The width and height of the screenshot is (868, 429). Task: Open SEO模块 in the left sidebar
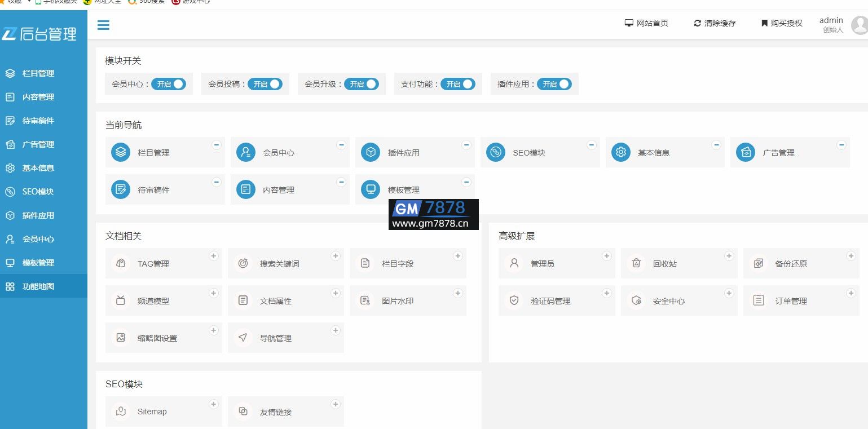pos(43,192)
